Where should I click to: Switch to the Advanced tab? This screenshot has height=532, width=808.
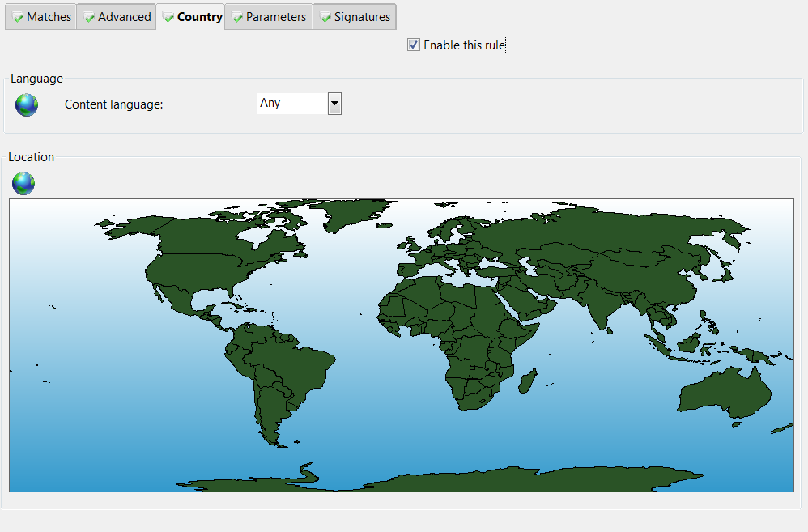[116, 17]
